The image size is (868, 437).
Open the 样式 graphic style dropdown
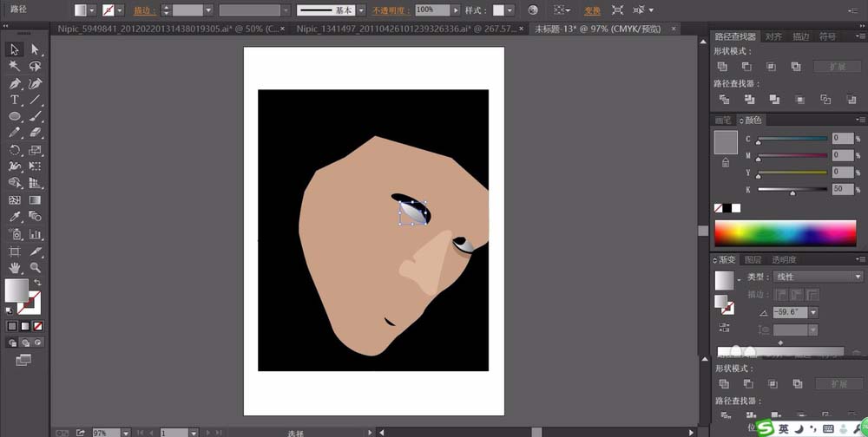pos(510,10)
